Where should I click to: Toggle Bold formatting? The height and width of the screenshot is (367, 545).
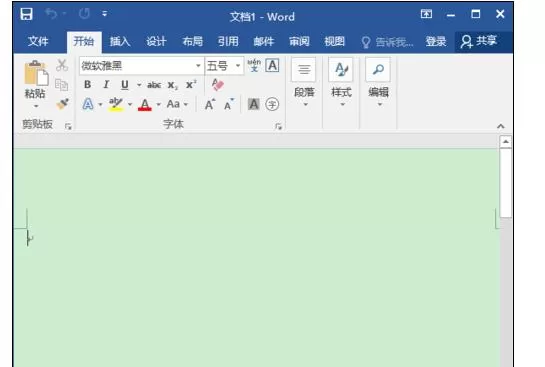pos(88,84)
